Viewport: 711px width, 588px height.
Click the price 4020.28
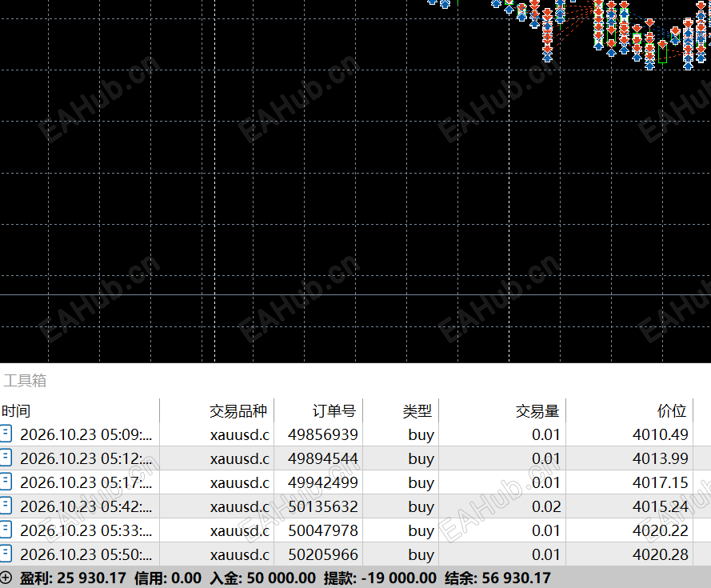661,555
